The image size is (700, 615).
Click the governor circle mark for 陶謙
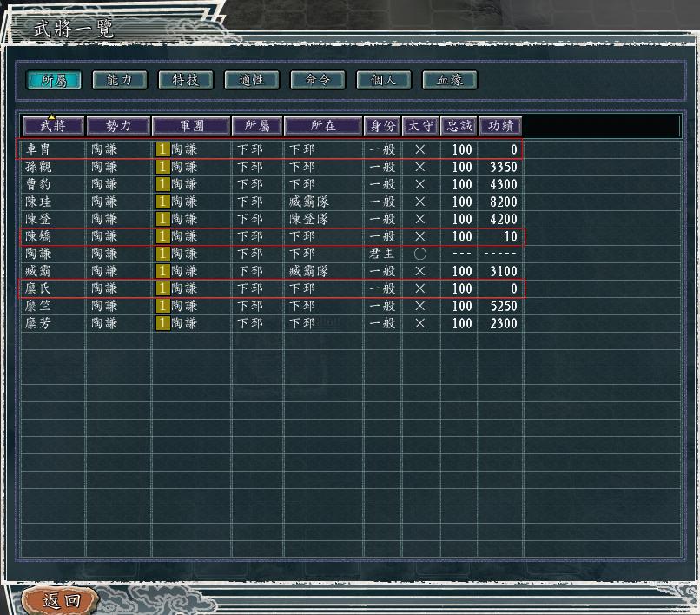tap(420, 255)
